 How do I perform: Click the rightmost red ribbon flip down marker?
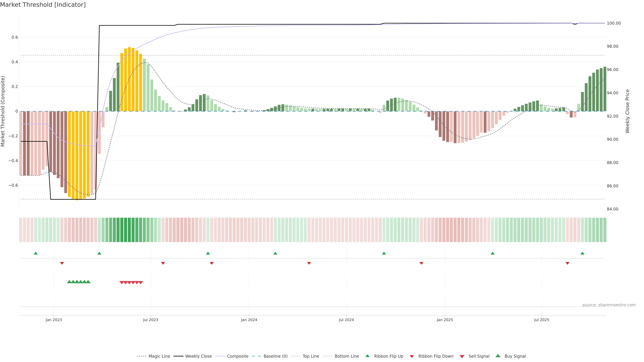coord(567,263)
